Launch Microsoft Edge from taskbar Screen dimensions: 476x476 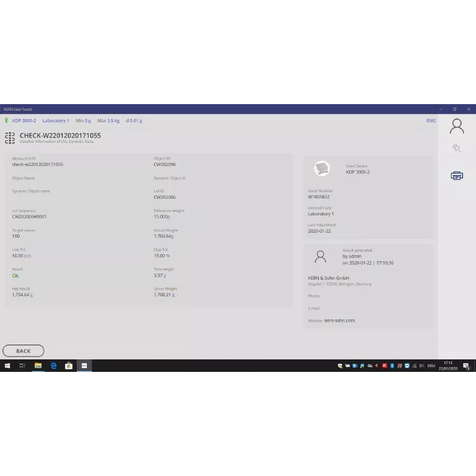click(x=54, y=366)
